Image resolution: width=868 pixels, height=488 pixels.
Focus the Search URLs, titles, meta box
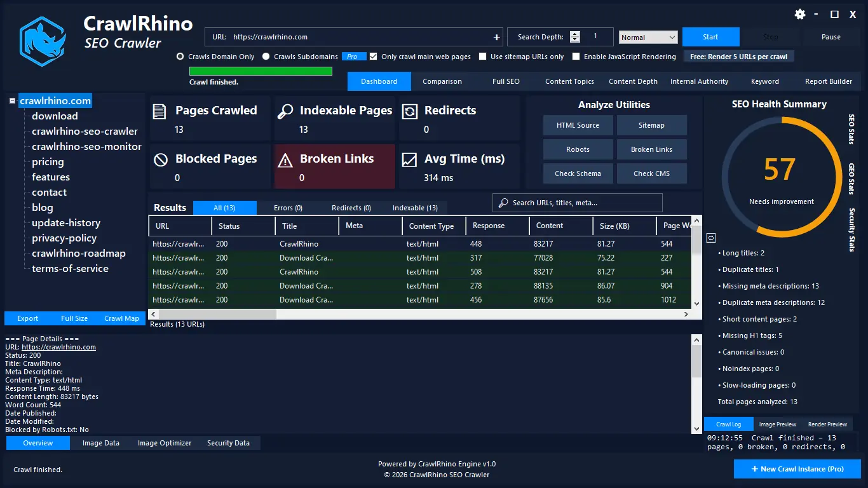[x=578, y=203]
